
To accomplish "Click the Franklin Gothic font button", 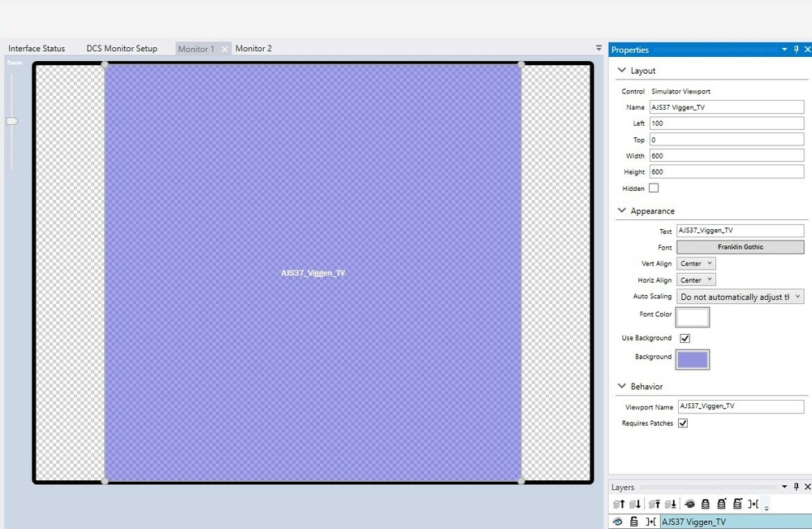I will [x=740, y=247].
